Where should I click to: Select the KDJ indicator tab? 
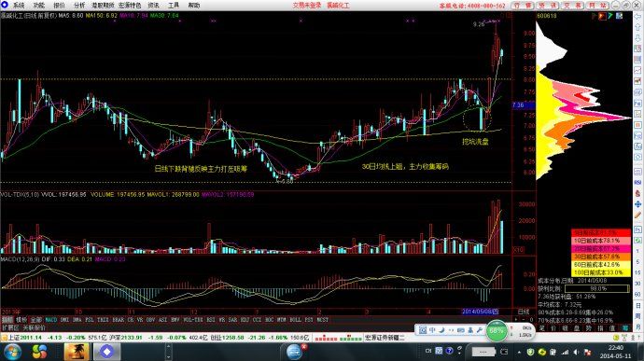click(x=245, y=320)
